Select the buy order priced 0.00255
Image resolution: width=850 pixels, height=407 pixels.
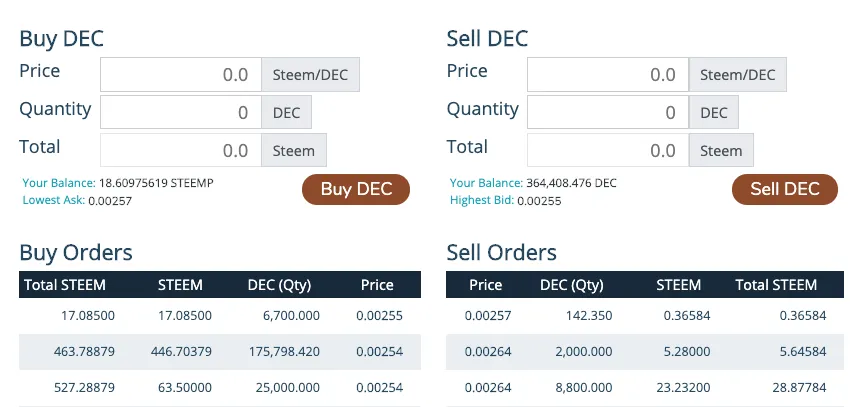(x=220, y=315)
